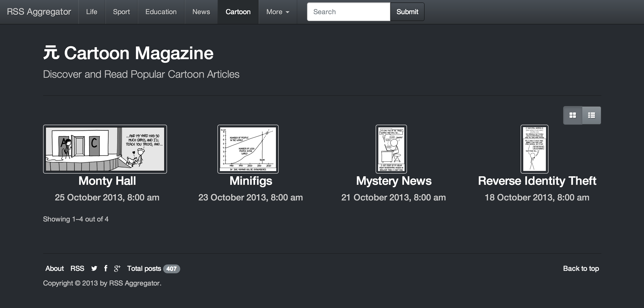Open the Reverse Identity Theft title link
The height and width of the screenshot is (308, 644).
click(537, 181)
